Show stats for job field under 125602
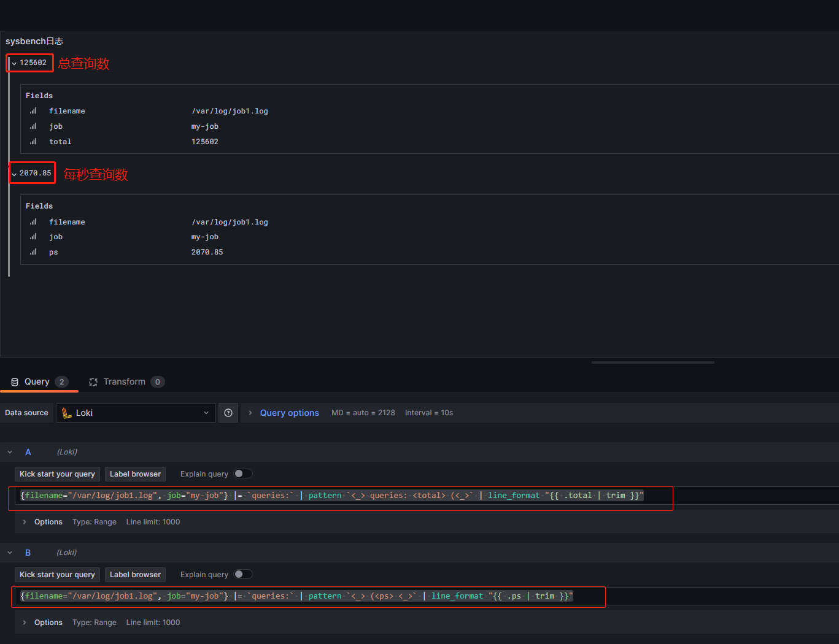This screenshot has width=839, height=644. [33, 126]
